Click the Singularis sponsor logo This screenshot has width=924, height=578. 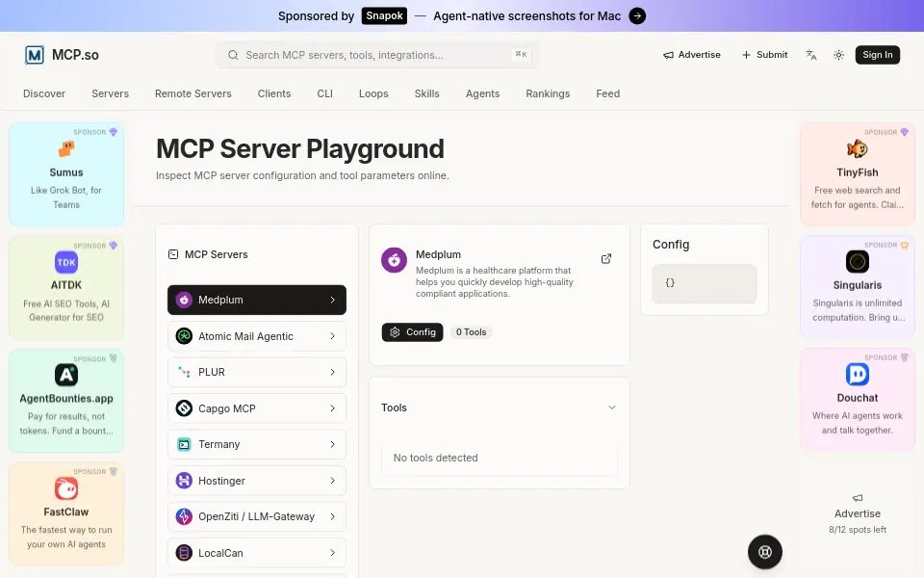click(x=857, y=261)
